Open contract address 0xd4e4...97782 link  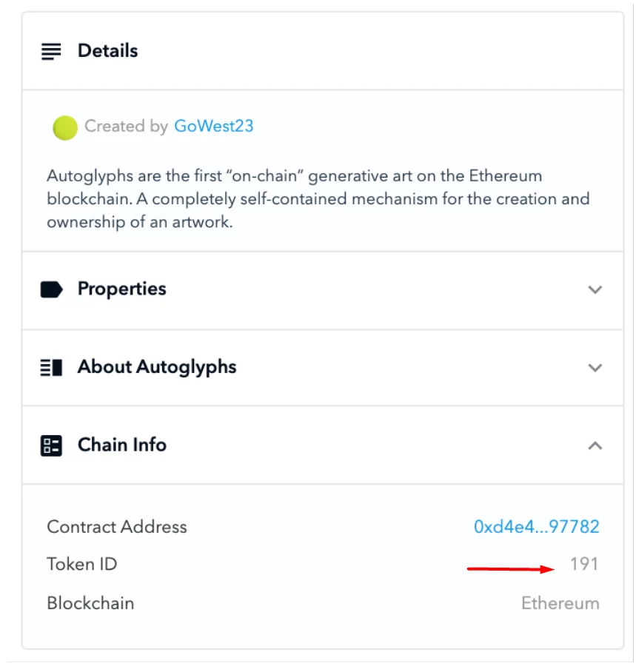(x=536, y=527)
